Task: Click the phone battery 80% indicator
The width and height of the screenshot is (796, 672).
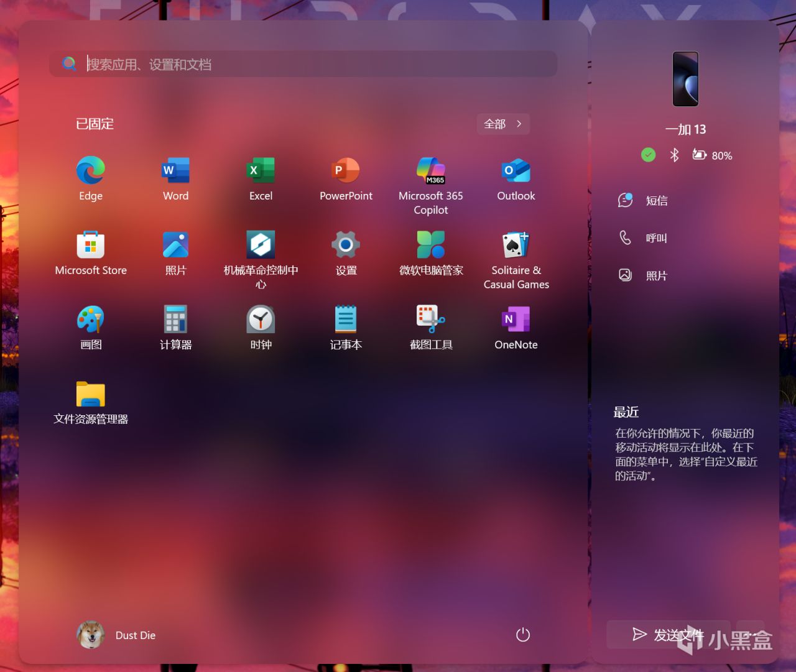Action: tap(713, 155)
